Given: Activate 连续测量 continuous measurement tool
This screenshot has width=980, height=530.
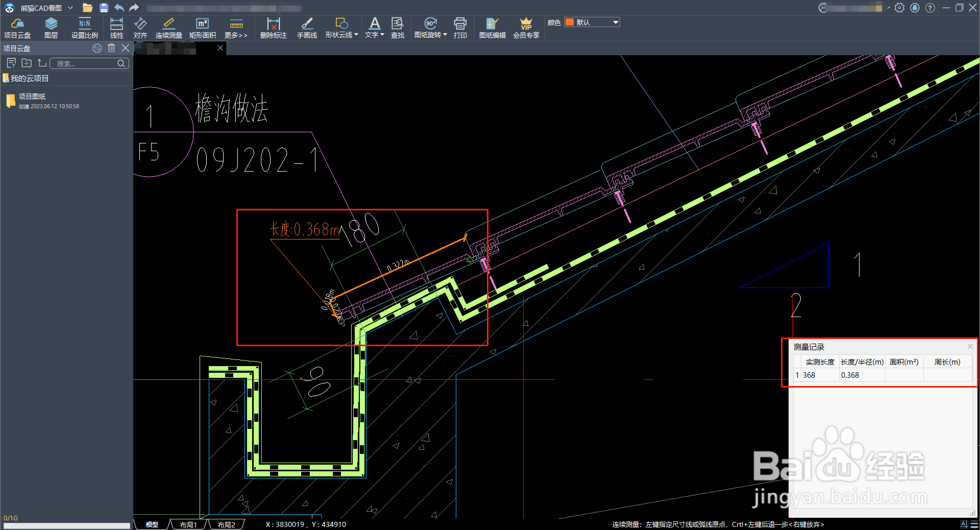Looking at the screenshot, I should [x=169, y=28].
